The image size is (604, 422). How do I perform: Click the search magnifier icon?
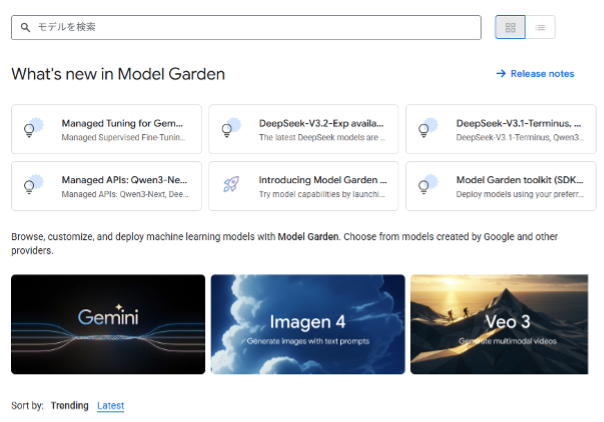pyautogui.click(x=25, y=27)
